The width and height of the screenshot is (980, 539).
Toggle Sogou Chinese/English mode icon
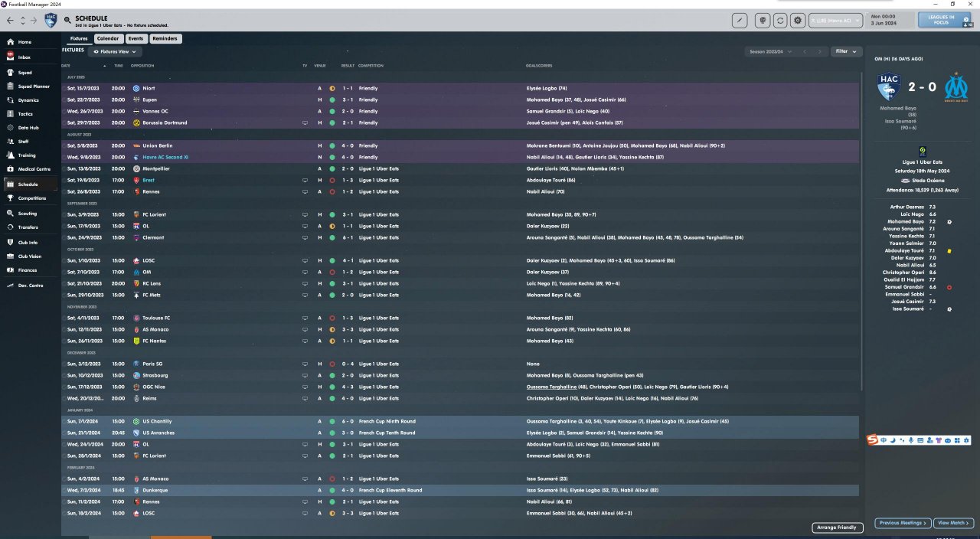point(884,440)
